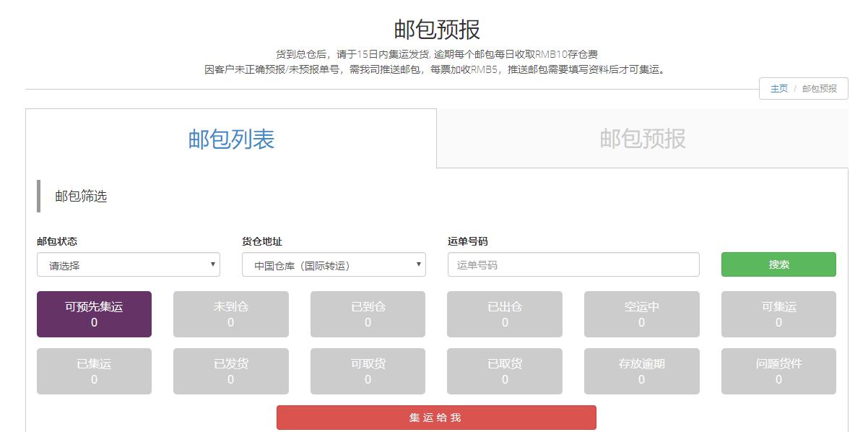Select the 已到仓 filter button
This screenshot has width=868, height=432.
tap(368, 314)
